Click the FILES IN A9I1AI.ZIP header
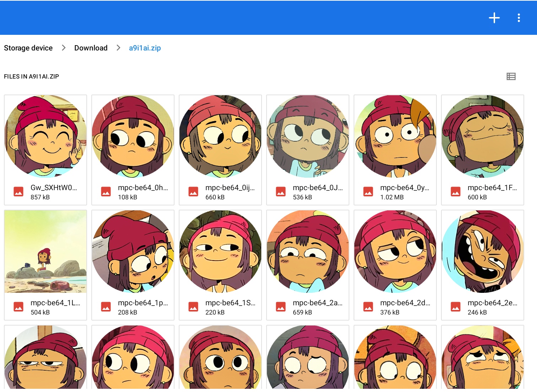This screenshot has width=537, height=392. 31,76
